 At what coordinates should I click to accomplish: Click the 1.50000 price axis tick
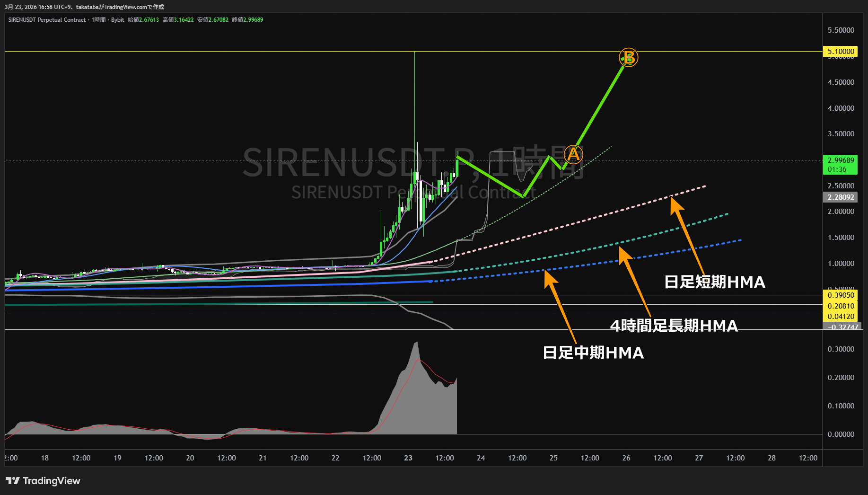[x=841, y=238]
